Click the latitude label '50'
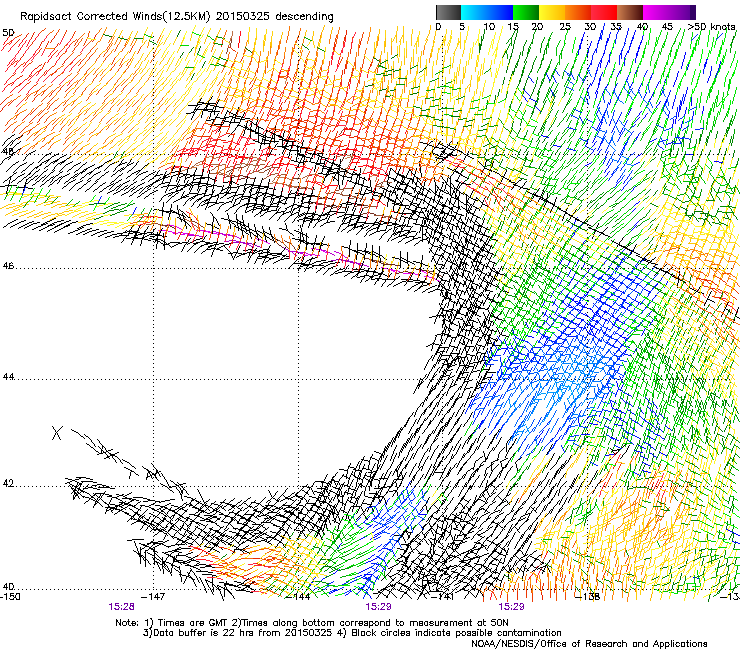The height and width of the screenshot is (650, 740). [8, 33]
